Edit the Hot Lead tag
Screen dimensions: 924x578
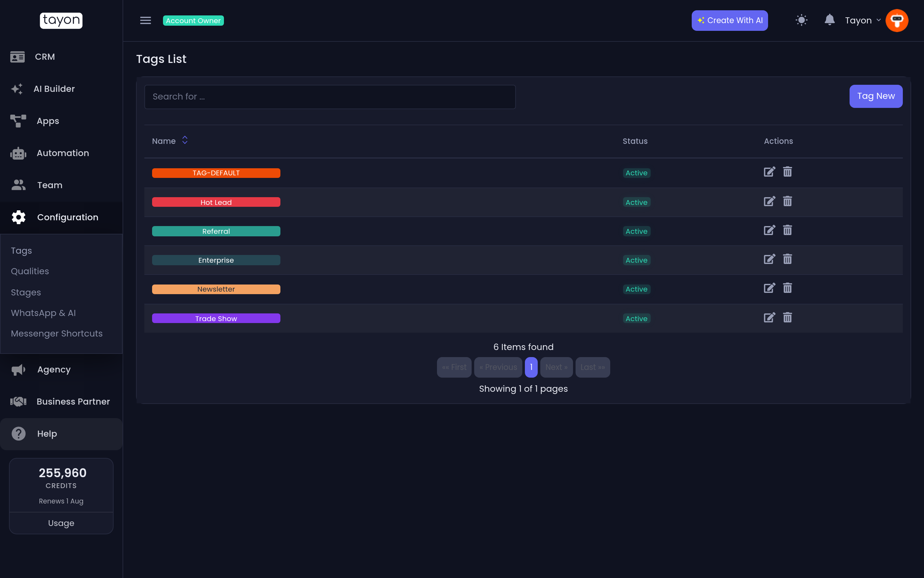(x=769, y=201)
